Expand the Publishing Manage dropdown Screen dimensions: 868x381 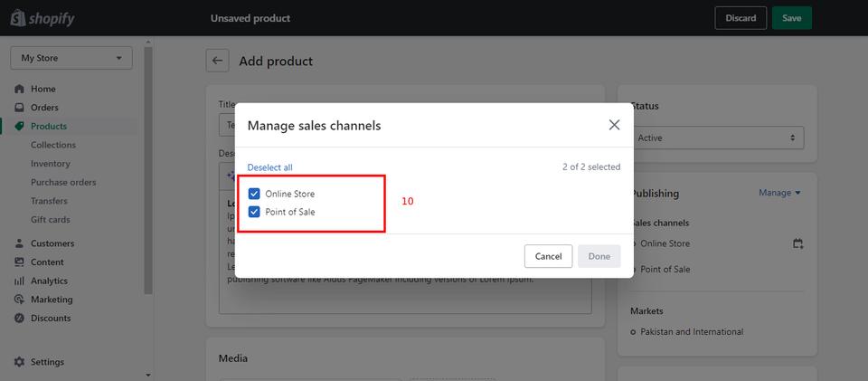pos(779,193)
